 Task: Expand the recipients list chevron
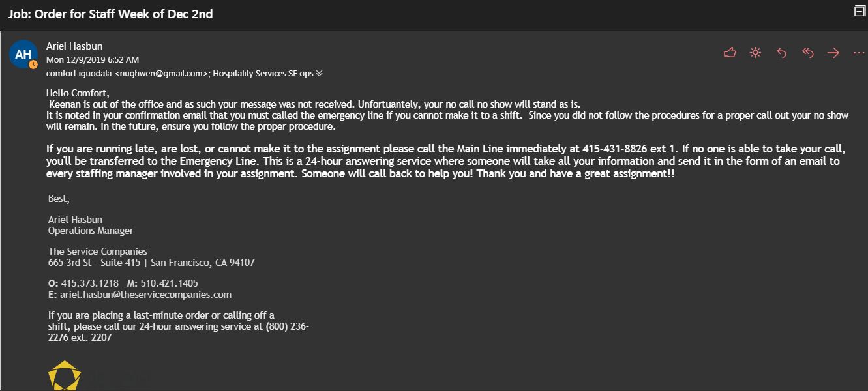coord(319,74)
